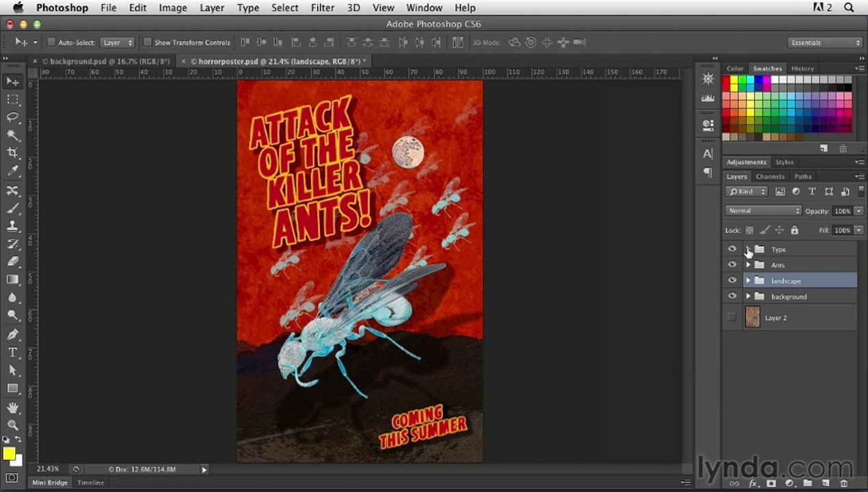Open the Character panel icon
Viewport: 868px width, 492px height.
[x=708, y=154]
